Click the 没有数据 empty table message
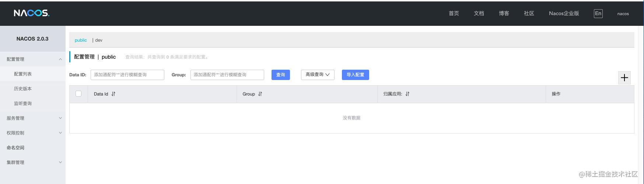 [x=351, y=118]
